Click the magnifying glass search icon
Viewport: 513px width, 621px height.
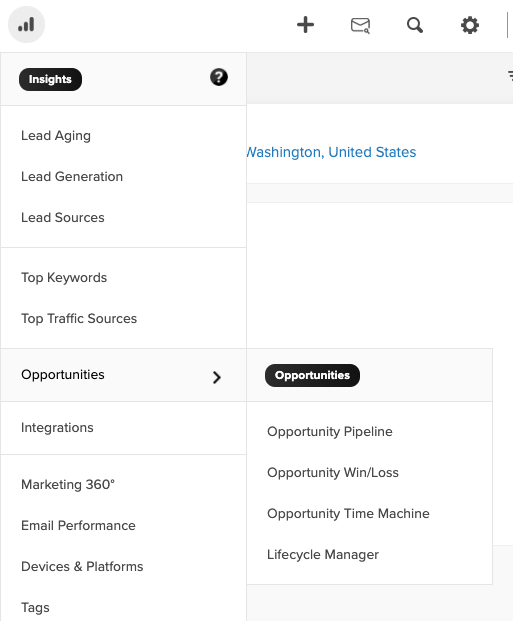(415, 25)
